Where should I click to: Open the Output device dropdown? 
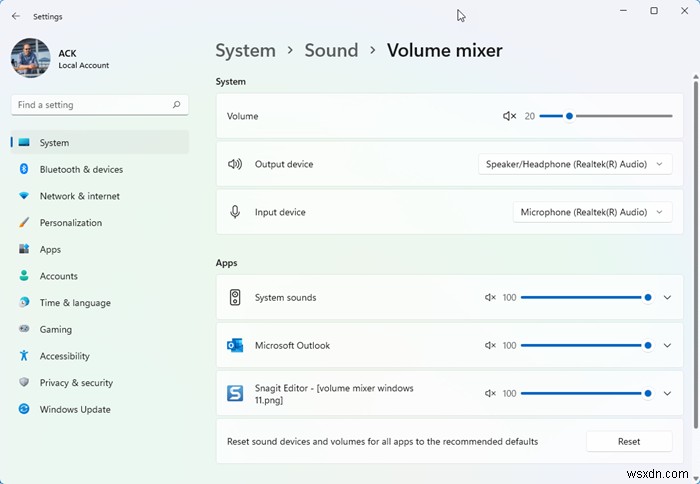[575, 164]
